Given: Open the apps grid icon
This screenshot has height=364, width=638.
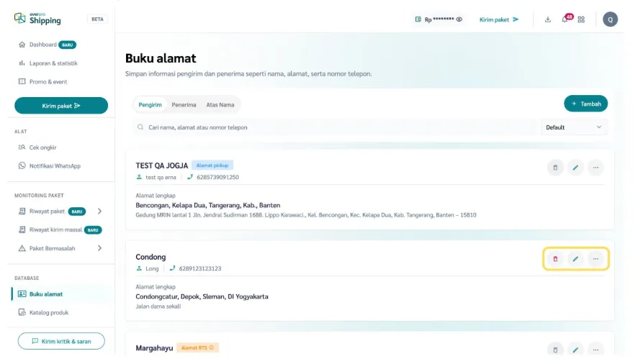Looking at the screenshot, I should click(x=581, y=19).
